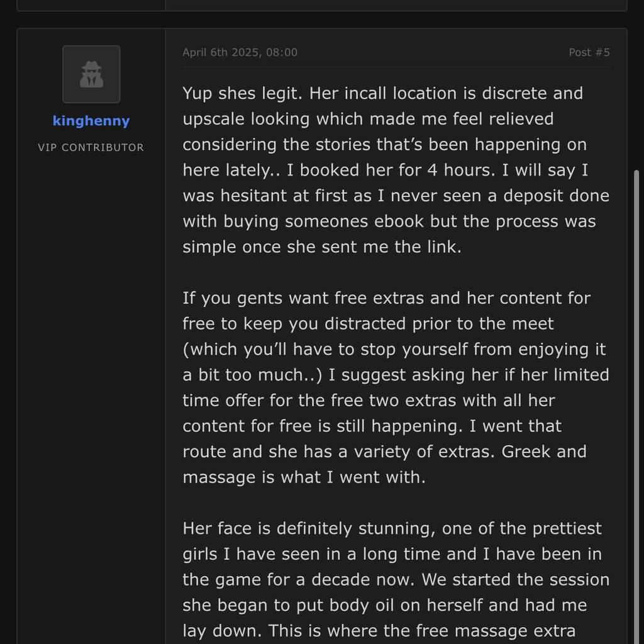
Task: Click the kinghenny avatar icon
Action: coord(91,74)
